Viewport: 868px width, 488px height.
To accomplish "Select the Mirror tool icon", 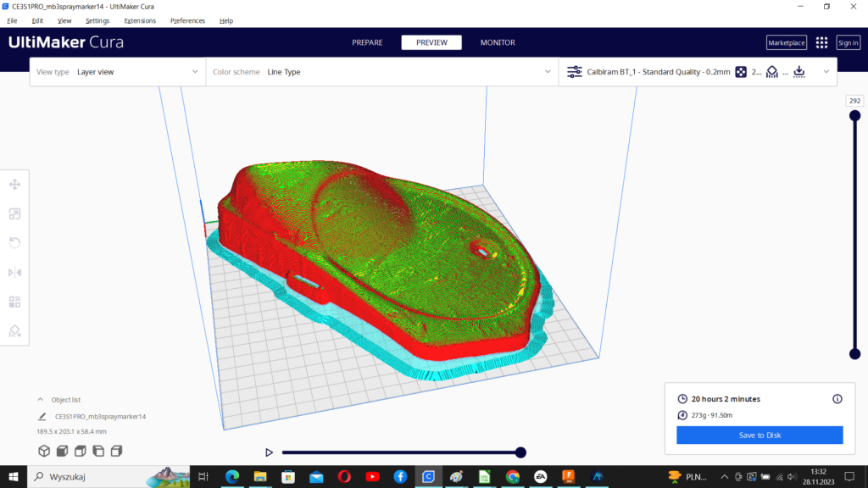I will (15, 272).
